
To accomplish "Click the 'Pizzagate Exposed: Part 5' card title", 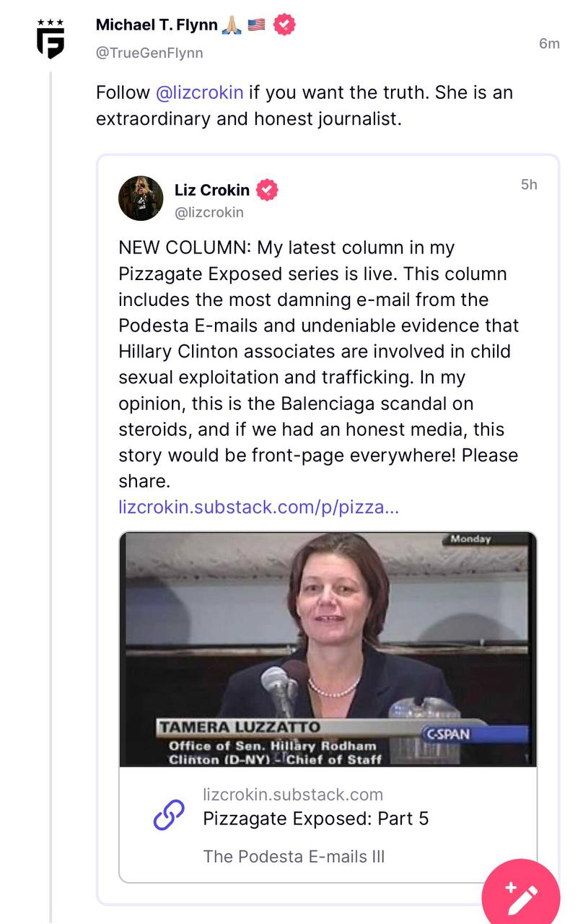I will (x=315, y=819).
